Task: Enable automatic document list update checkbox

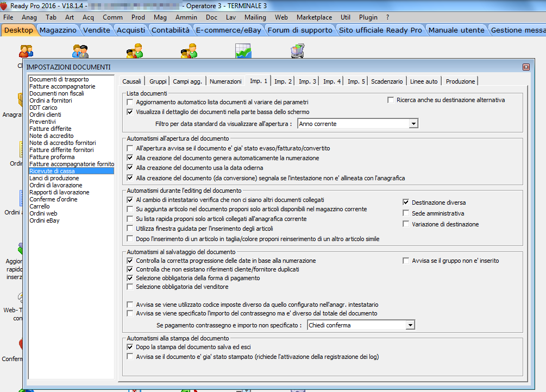Action: 130,103
